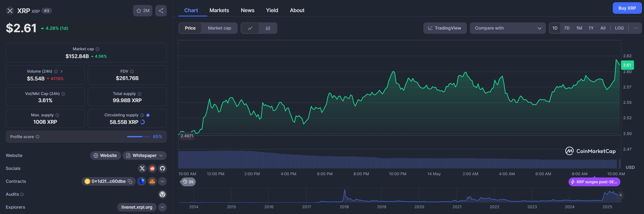This screenshot has height=214, width=644.
Task: Expand more explorers chevron
Action: point(162,207)
